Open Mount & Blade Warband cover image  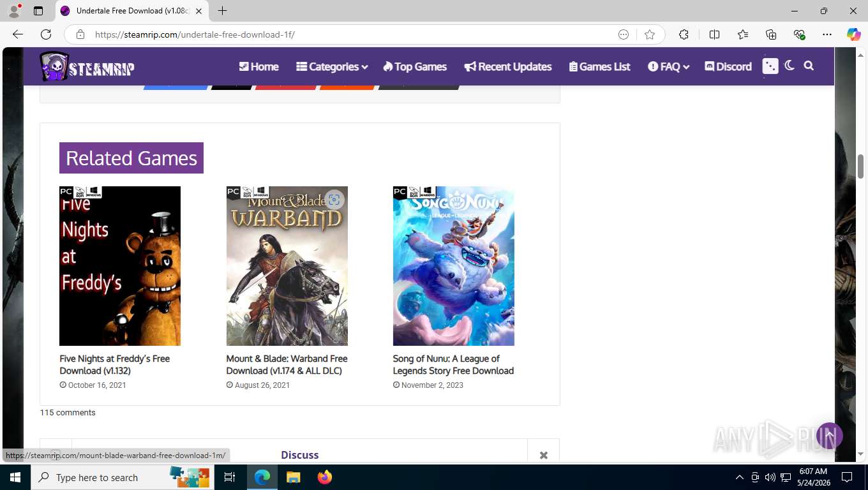[x=287, y=266]
